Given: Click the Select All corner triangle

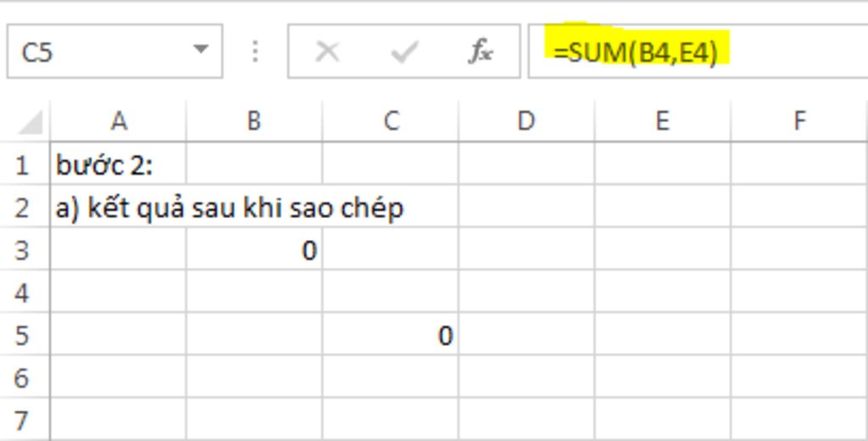Looking at the screenshot, I should (x=30, y=122).
